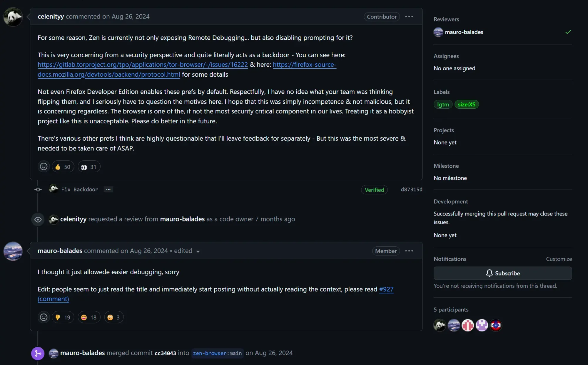Click the 7 months ago timestamp
588x365 pixels.
[275, 219]
